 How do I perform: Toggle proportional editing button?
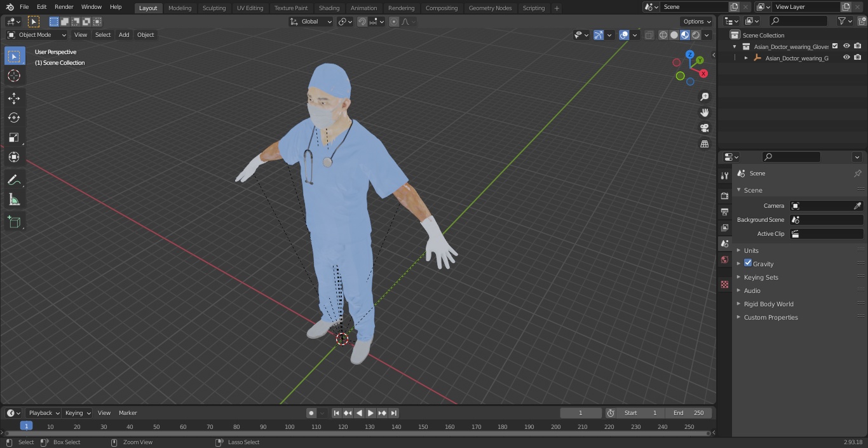[394, 22]
